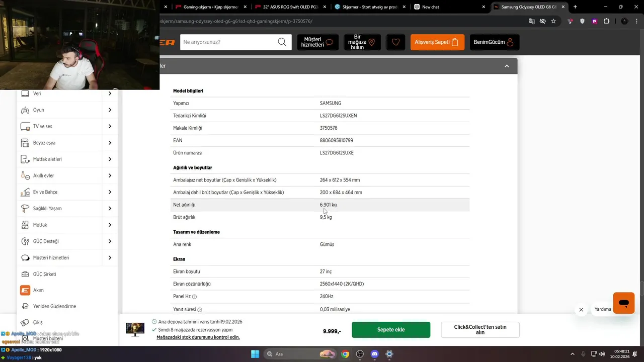
Task: Expand the Veri category
Action: tap(110, 94)
